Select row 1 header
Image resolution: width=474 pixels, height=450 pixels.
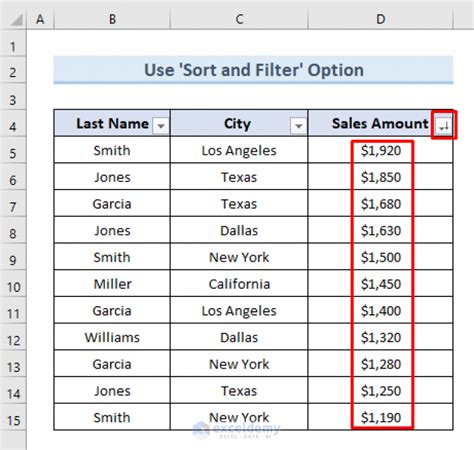(13, 46)
